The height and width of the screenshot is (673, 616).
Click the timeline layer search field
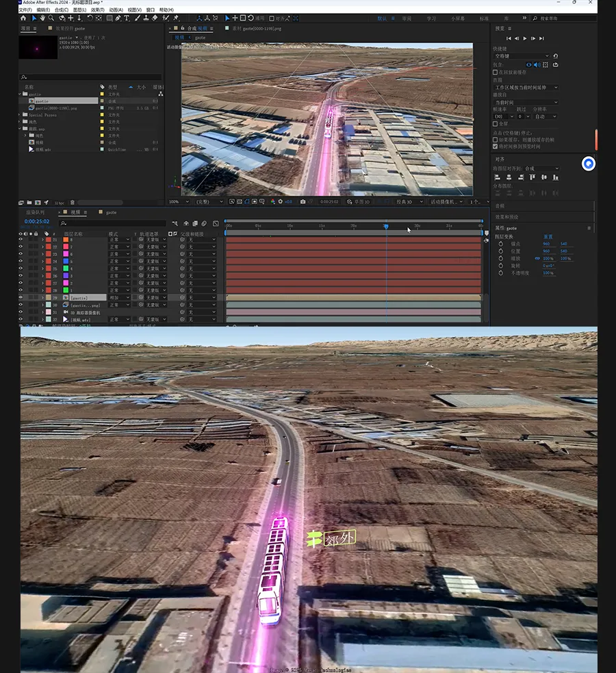113,223
